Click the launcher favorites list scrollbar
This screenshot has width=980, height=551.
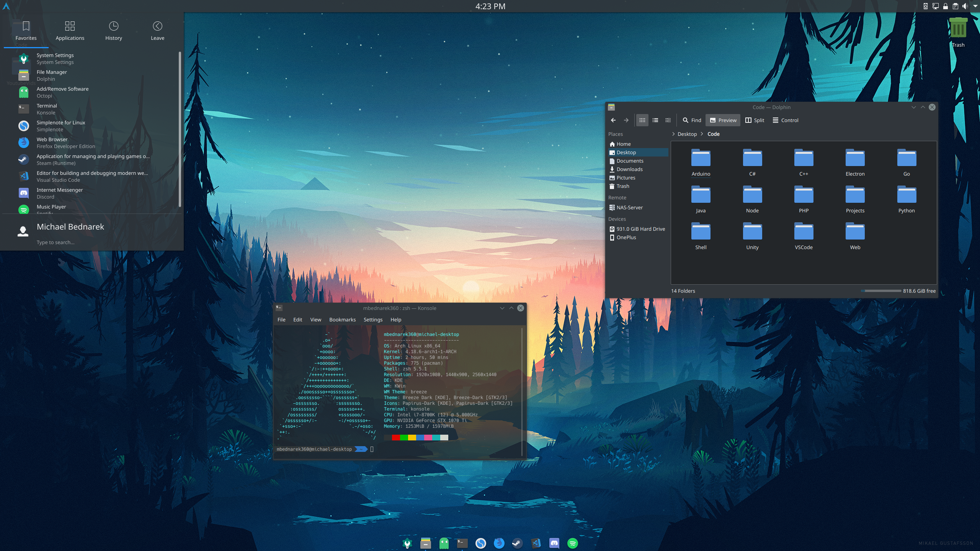[180, 129]
